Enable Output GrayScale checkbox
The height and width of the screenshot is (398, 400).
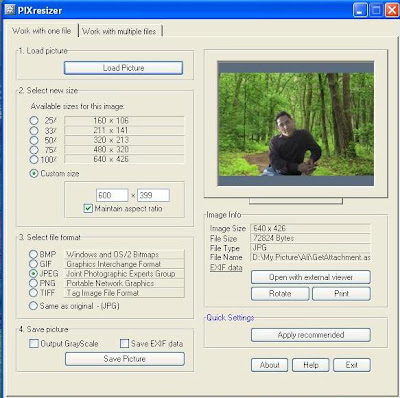point(34,343)
